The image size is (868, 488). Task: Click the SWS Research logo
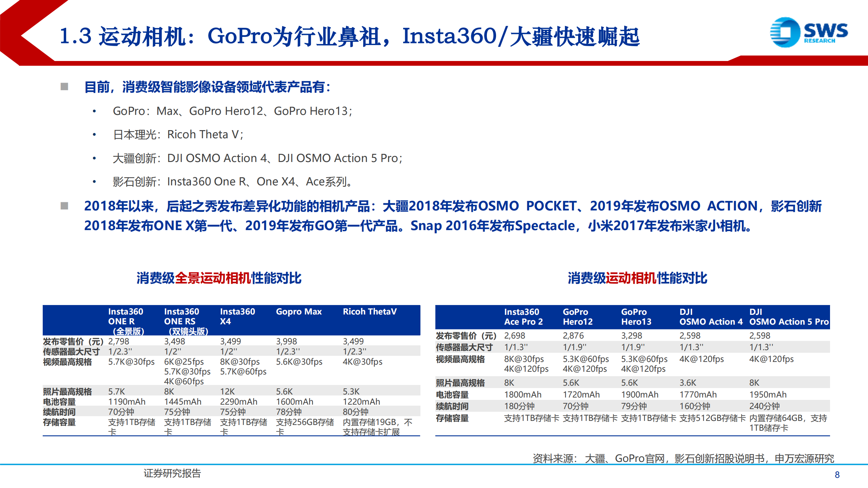point(808,33)
